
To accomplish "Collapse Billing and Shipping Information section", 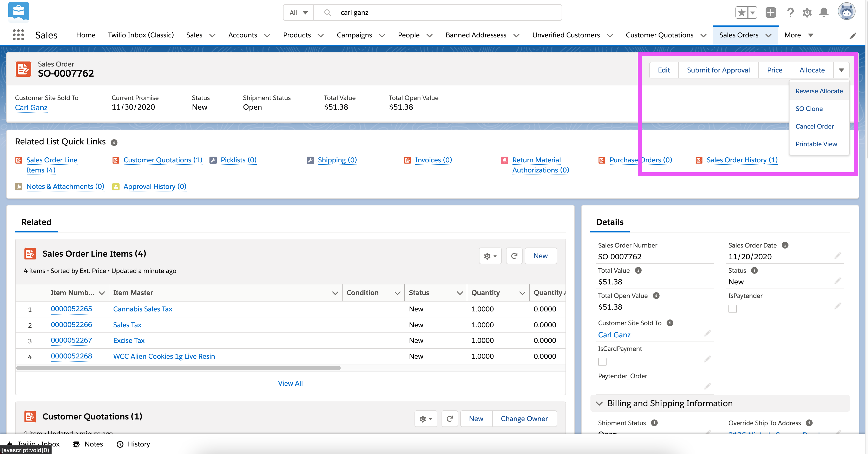I will click(600, 403).
